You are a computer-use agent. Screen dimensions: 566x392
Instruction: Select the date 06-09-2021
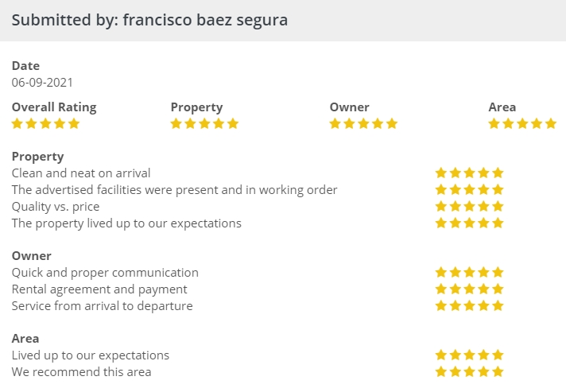tap(43, 82)
